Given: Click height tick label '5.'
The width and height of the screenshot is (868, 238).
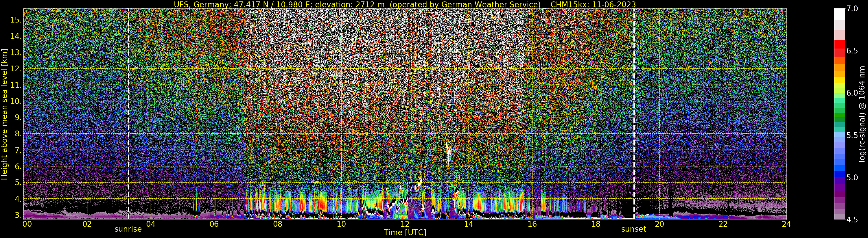Looking at the screenshot, I should pos(18,183).
